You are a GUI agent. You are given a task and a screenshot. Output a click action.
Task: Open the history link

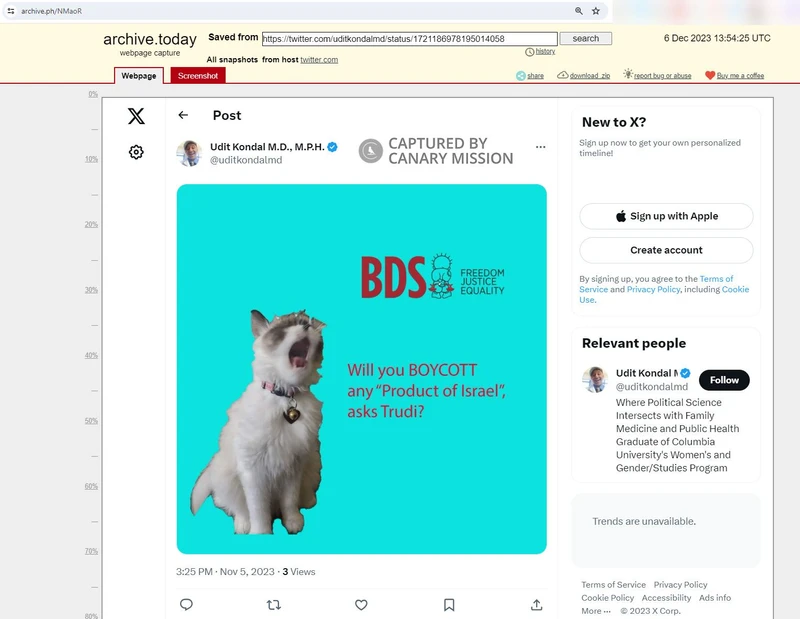(x=545, y=51)
